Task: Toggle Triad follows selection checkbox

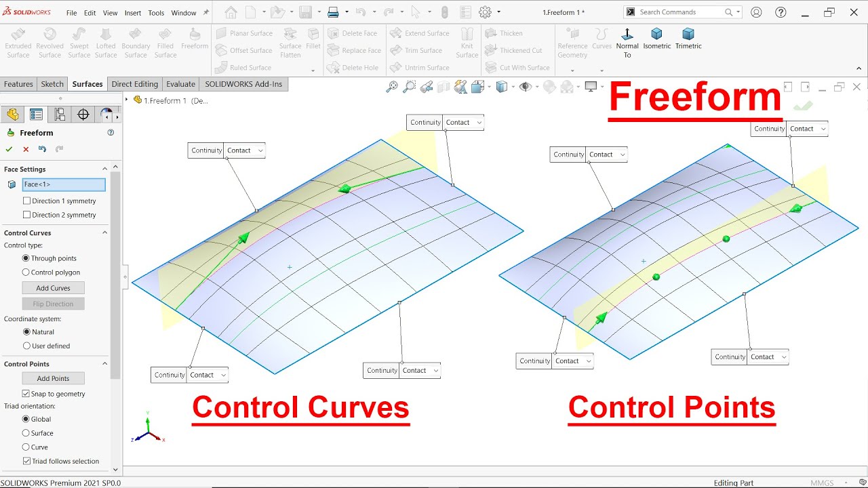Action: [26, 461]
